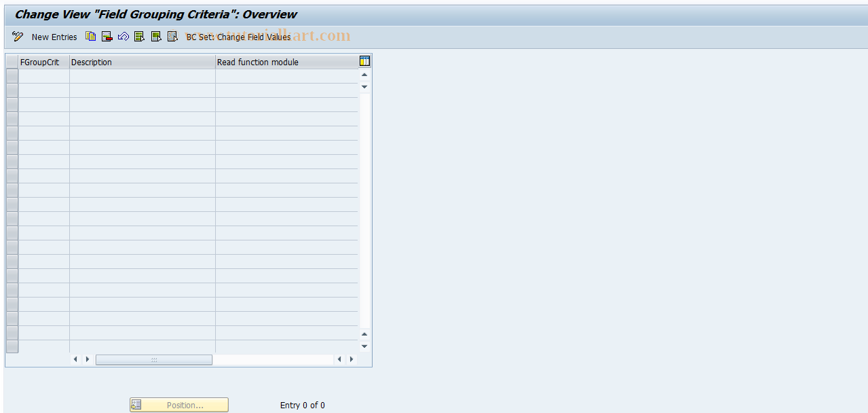Viewport: 868px width, 413px height.
Task: Select the first row's selector box
Action: [12, 76]
